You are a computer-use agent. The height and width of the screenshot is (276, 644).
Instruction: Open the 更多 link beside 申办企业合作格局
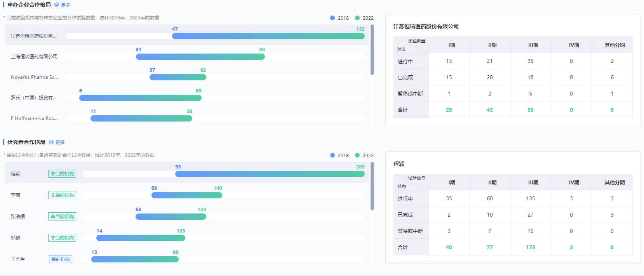(x=66, y=5)
